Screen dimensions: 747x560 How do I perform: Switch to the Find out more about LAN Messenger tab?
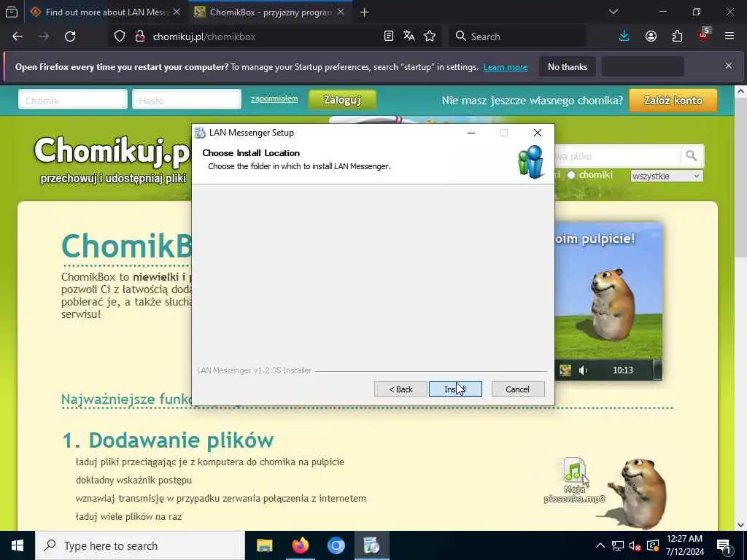click(105, 12)
